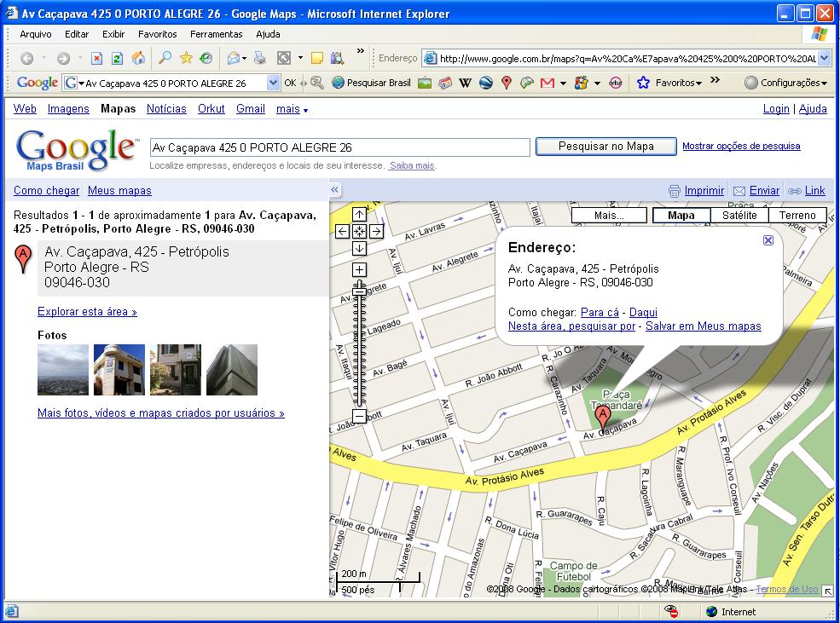Click the Research books icon in toolbar

click(x=337, y=58)
